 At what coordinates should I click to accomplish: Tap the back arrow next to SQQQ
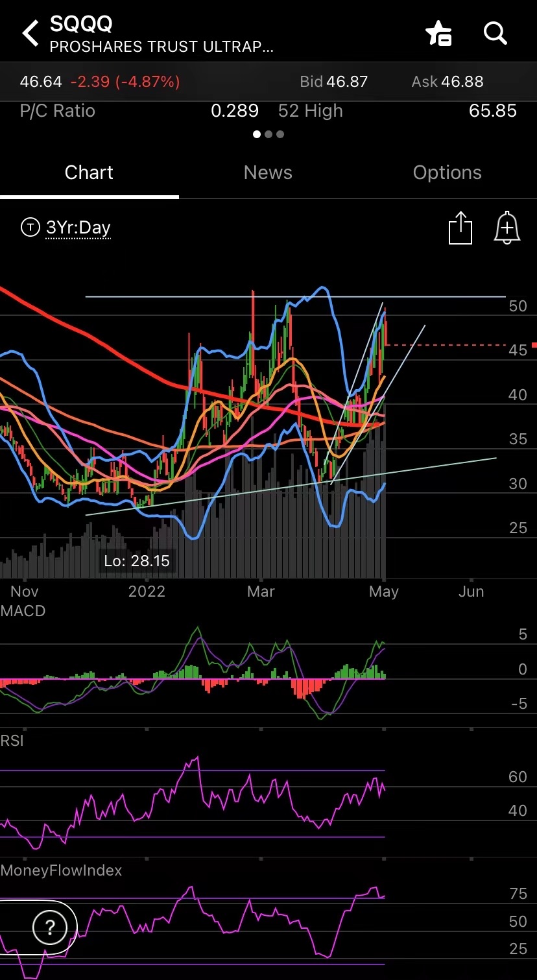click(30, 33)
